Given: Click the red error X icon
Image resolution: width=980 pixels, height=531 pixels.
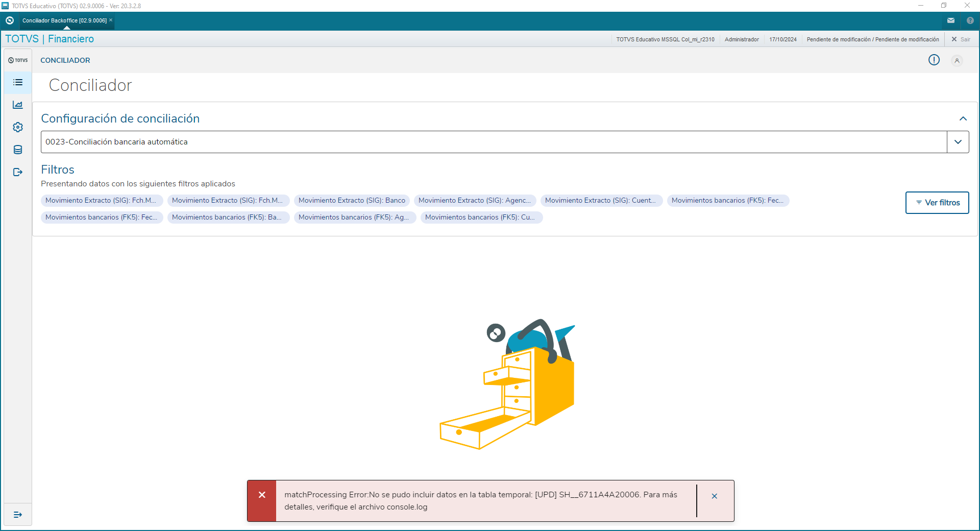Looking at the screenshot, I should (x=262, y=495).
